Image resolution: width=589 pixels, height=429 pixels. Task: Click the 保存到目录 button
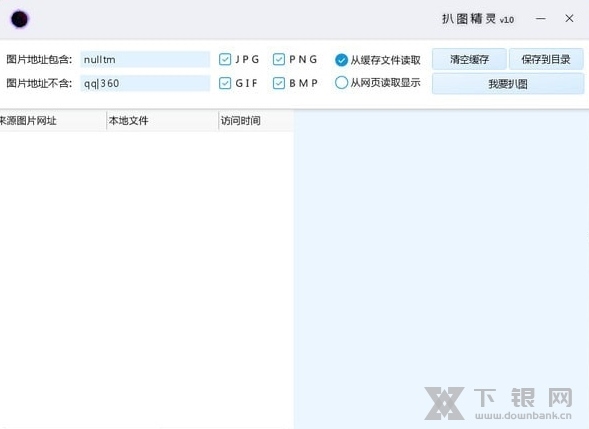[x=546, y=59]
